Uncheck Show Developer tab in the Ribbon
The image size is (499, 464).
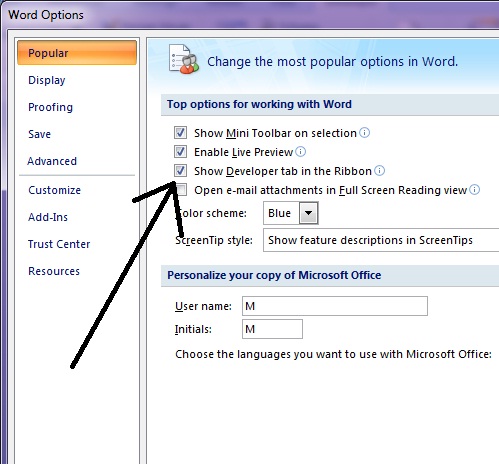pyautogui.click(x=180, y=171)
